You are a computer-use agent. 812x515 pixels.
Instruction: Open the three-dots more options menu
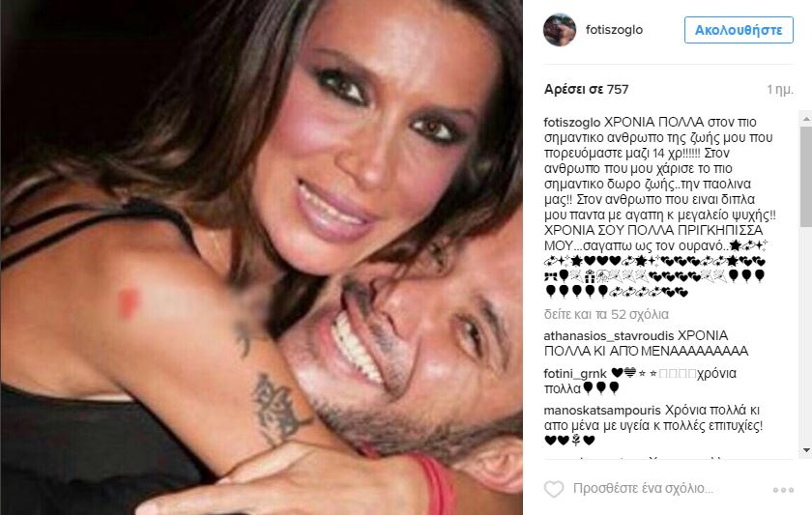pos(783,490)
